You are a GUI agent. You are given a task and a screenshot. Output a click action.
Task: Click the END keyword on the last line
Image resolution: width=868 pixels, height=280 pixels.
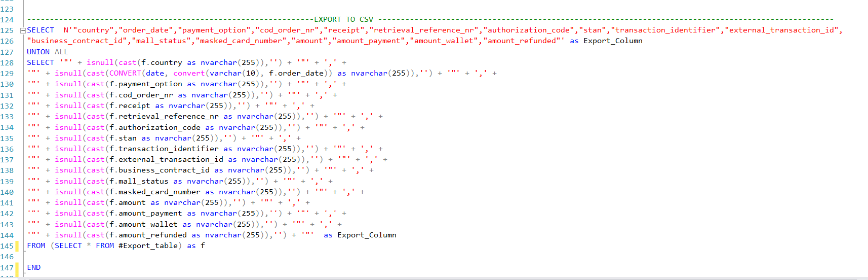pyautogui.click(x=34, y=267)
